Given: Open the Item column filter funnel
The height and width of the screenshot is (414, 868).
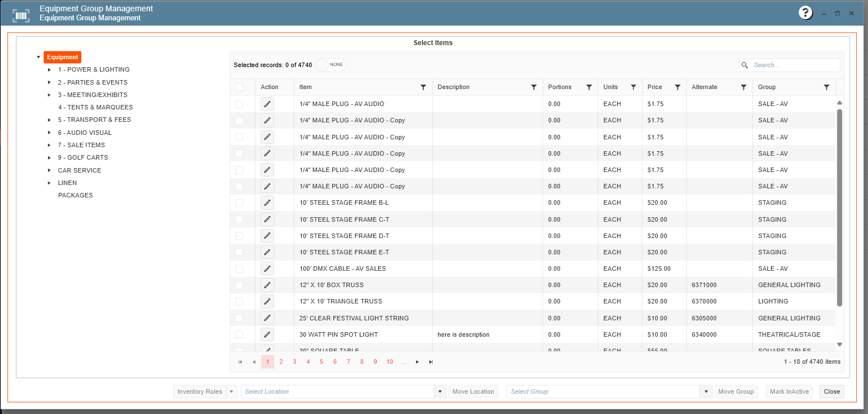Looking at the screenshot, I should [423, 87].
